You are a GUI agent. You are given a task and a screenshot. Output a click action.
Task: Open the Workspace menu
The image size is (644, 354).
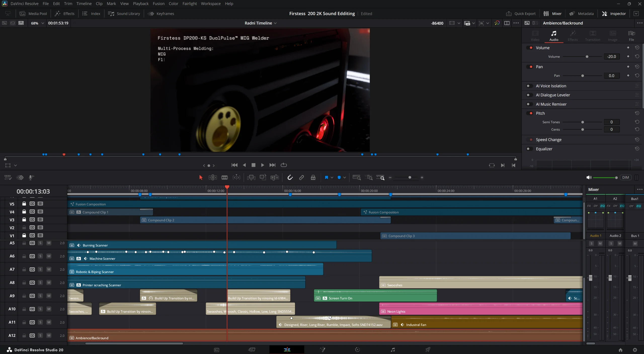tap(211, 4)
